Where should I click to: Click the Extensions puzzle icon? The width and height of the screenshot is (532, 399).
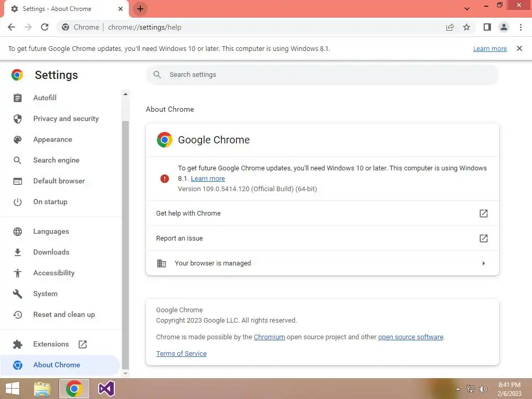tap(18, 344)
